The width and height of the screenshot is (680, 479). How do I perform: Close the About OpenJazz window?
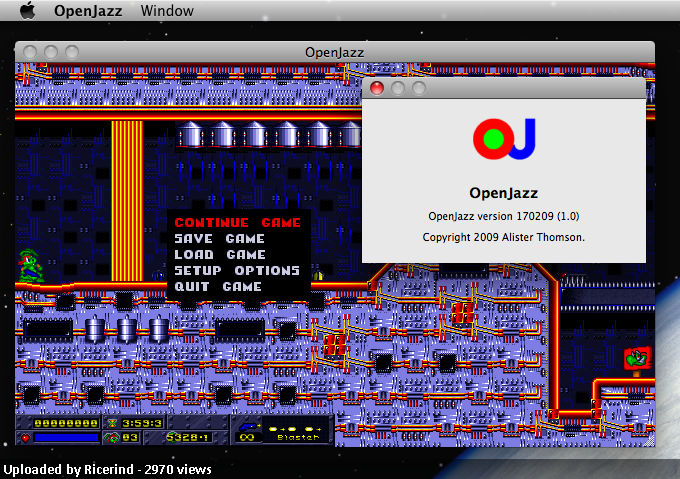point(377,88)
